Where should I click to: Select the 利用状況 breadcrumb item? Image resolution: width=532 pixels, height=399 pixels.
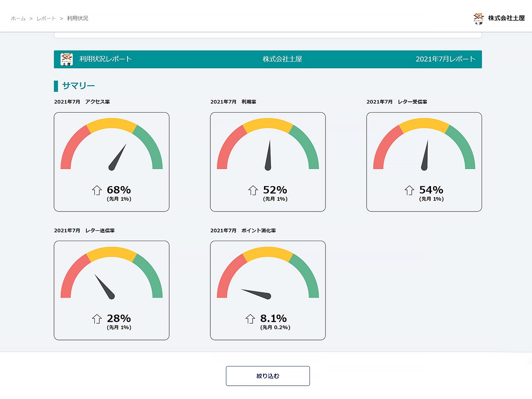(x=77, y=18)
